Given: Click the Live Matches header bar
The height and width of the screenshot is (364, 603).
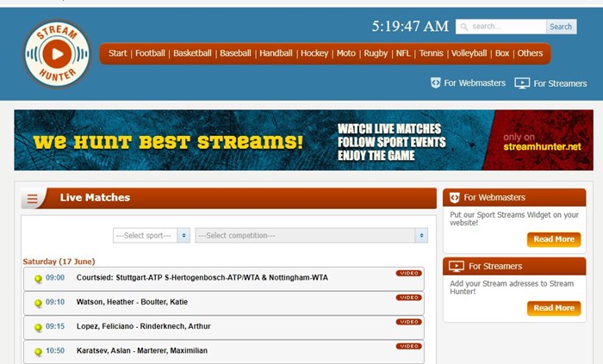Looking at the screenshot, I should point(228,198).
